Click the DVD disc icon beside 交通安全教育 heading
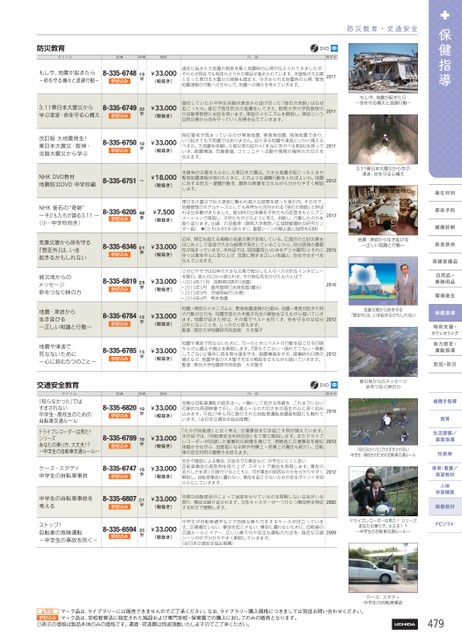The width and height of the screenshot is (462, 644). pos(314,385)
